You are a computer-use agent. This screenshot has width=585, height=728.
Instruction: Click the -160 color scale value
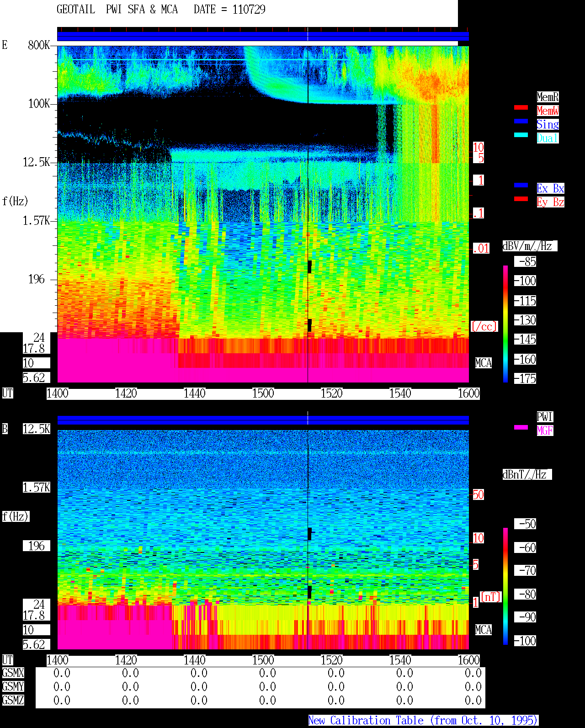(525, 359)
